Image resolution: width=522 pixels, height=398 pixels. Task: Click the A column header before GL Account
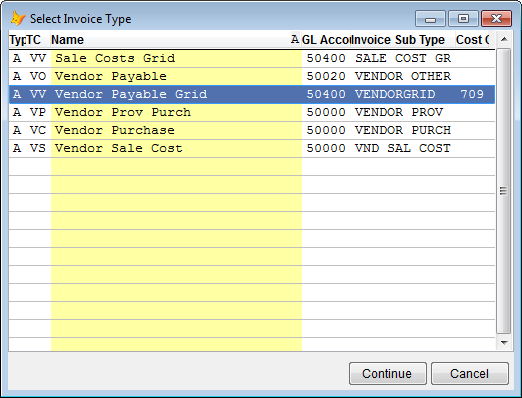[295, 40]
